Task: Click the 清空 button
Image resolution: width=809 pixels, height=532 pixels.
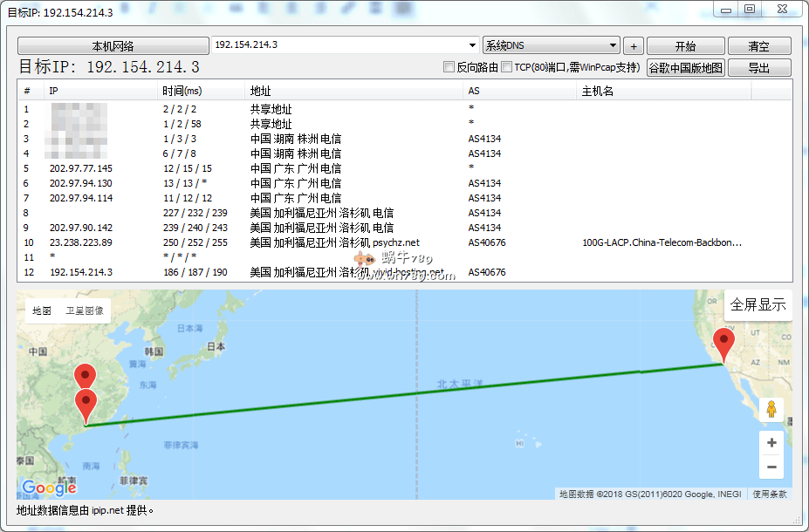Action: [758, 46]
